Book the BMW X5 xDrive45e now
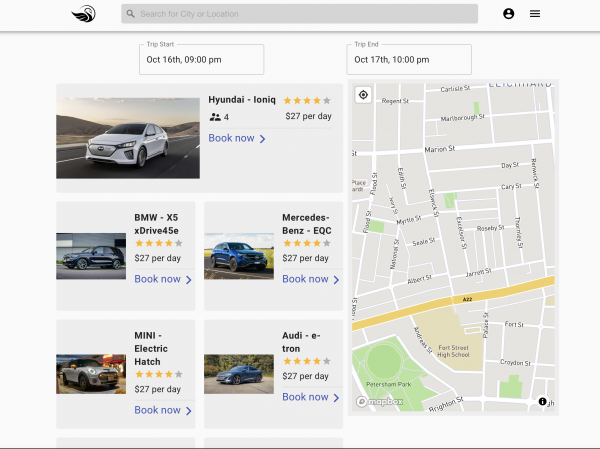The height and width of the screenshot is (449, 600). [157, 279]
